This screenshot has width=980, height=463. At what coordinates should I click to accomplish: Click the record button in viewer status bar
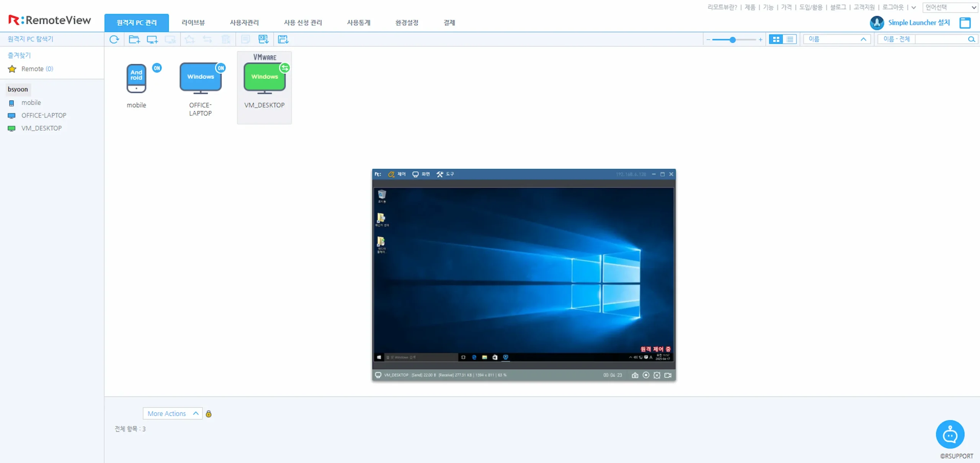click(646, 375)
